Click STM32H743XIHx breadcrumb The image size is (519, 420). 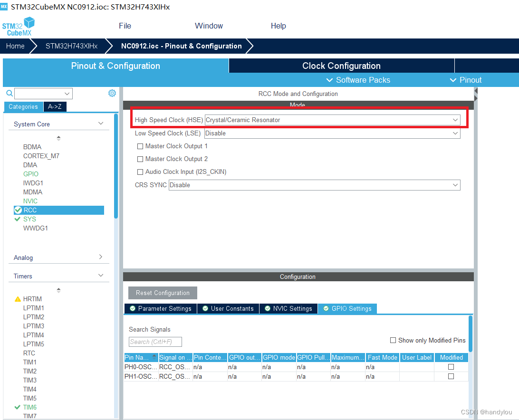(71, 46)
